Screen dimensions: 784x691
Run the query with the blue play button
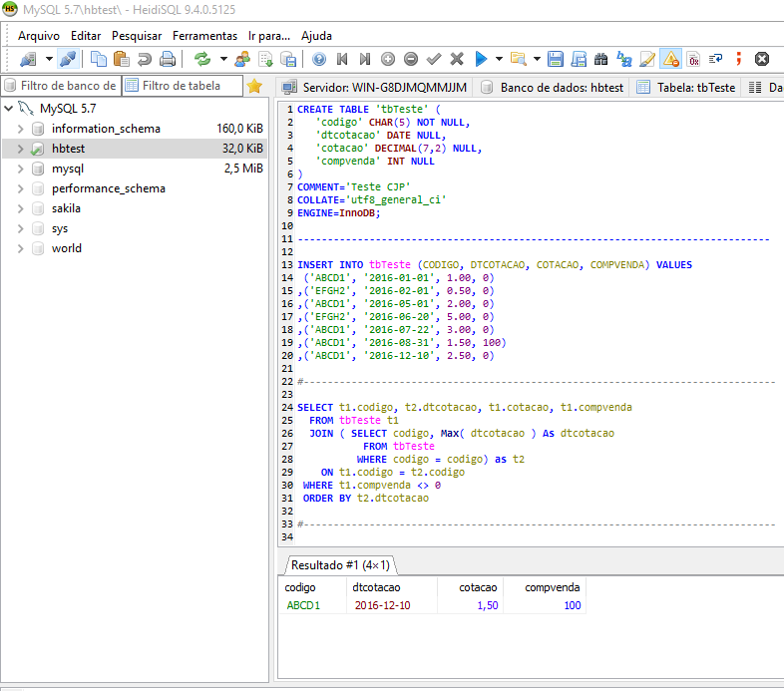tap(482, 59)
